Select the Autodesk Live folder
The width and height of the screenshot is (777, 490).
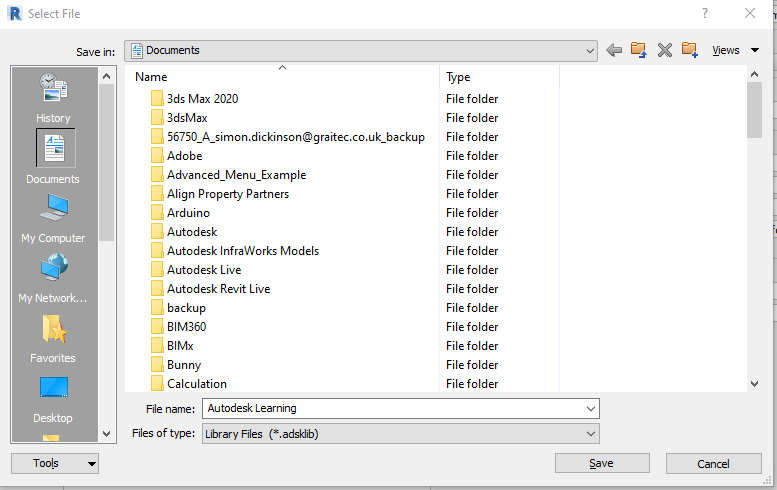point(204,270)
